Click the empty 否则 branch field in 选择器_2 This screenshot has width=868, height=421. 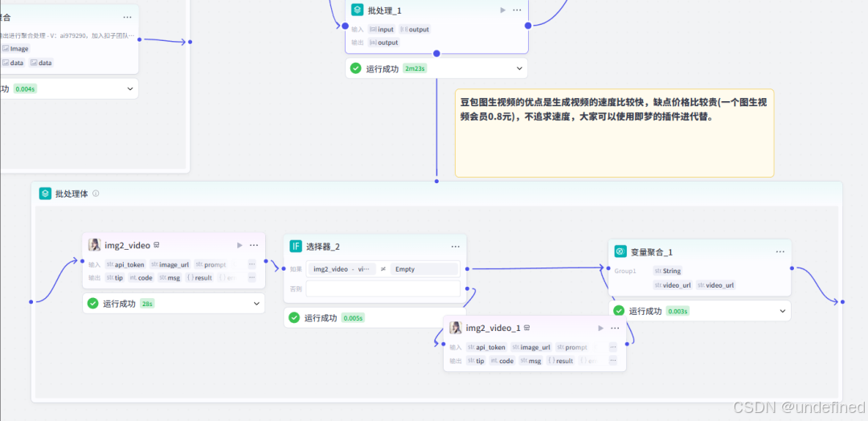click(x=383, y=288)
